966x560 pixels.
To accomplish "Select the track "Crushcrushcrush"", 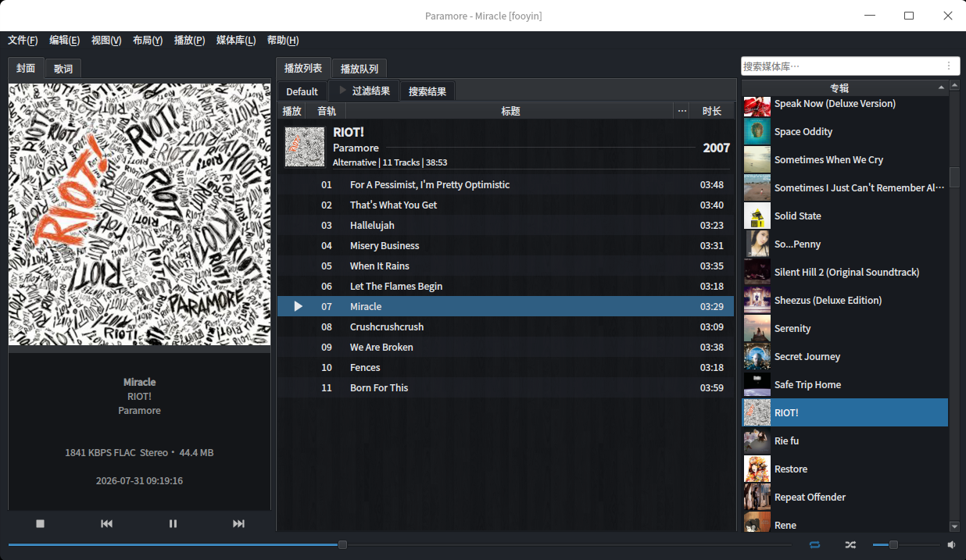I will [x=506, y=326].
